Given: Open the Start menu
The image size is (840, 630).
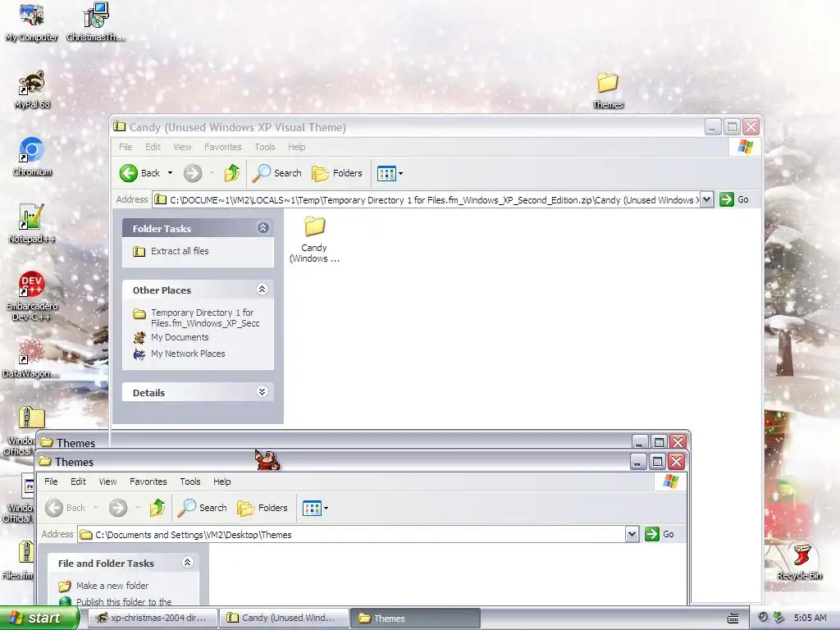Looking at the screenshot, I should (39, 618).
